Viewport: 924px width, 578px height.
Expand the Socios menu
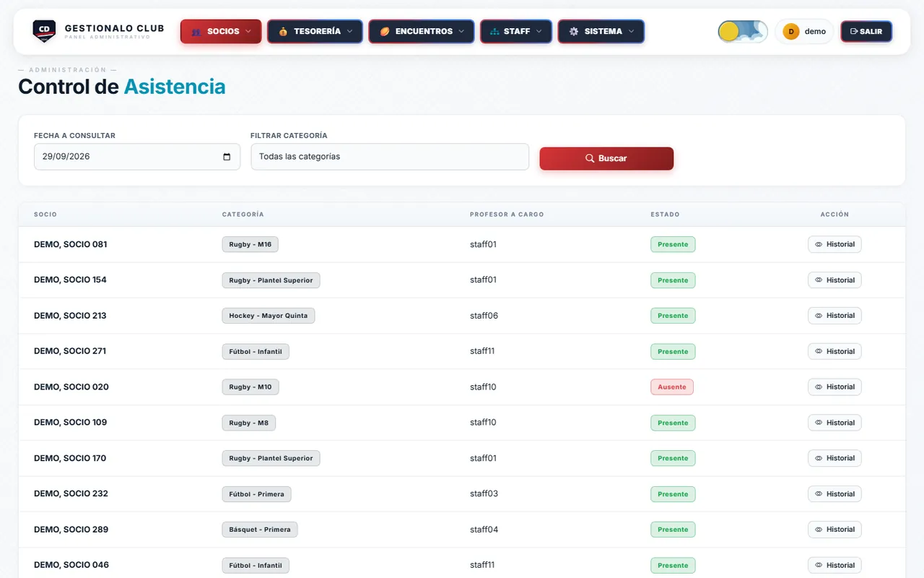click(221, 32)
